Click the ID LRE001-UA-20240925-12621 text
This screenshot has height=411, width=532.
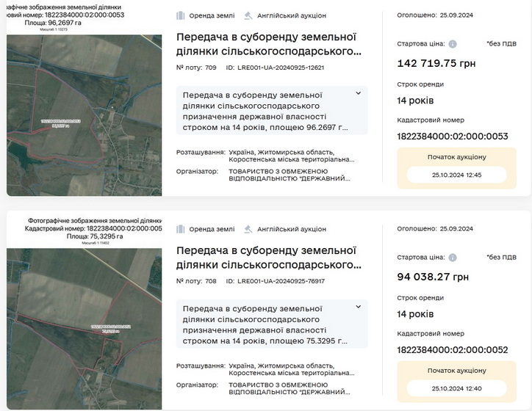[x=275, y=68]
